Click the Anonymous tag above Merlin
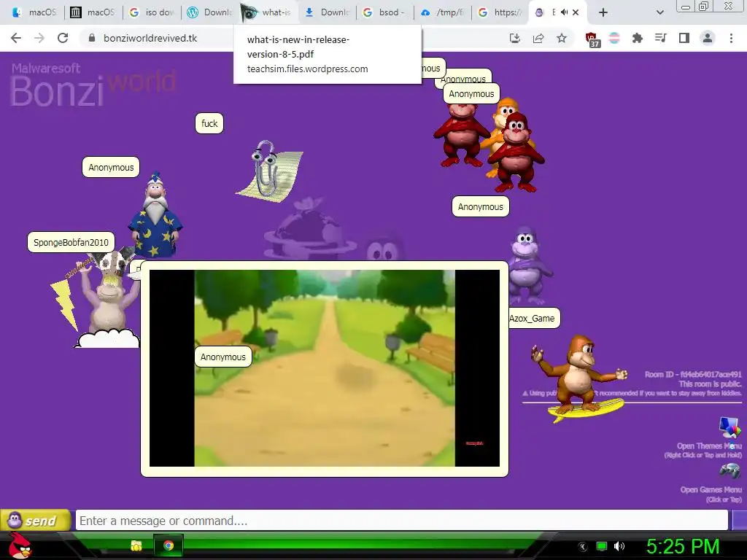 click(x=111, y=167)
